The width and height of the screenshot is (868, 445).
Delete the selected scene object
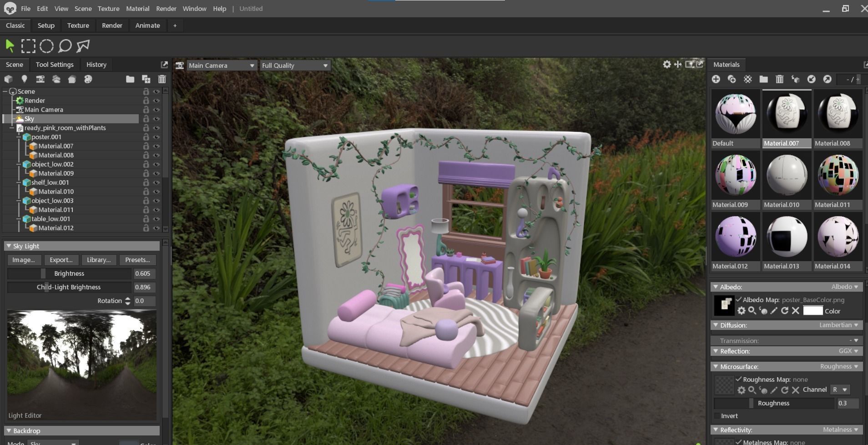pyautogui.click(x=162, y=79)
